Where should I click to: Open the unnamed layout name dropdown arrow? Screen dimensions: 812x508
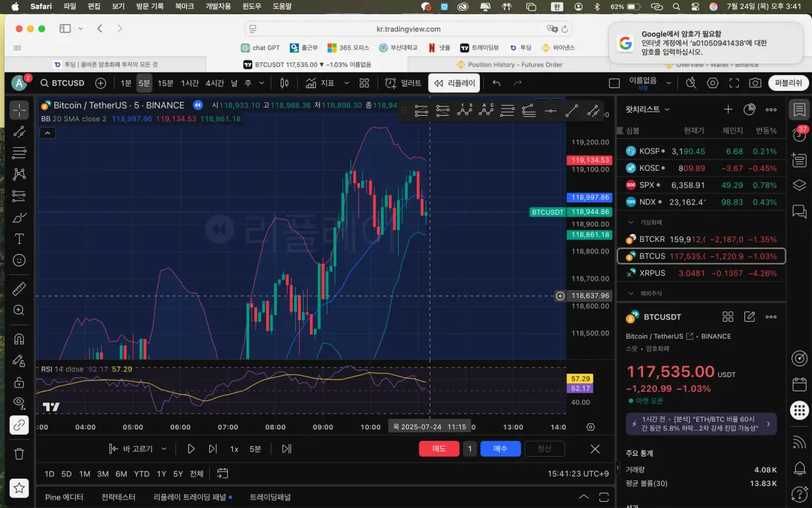coord(669,83)
